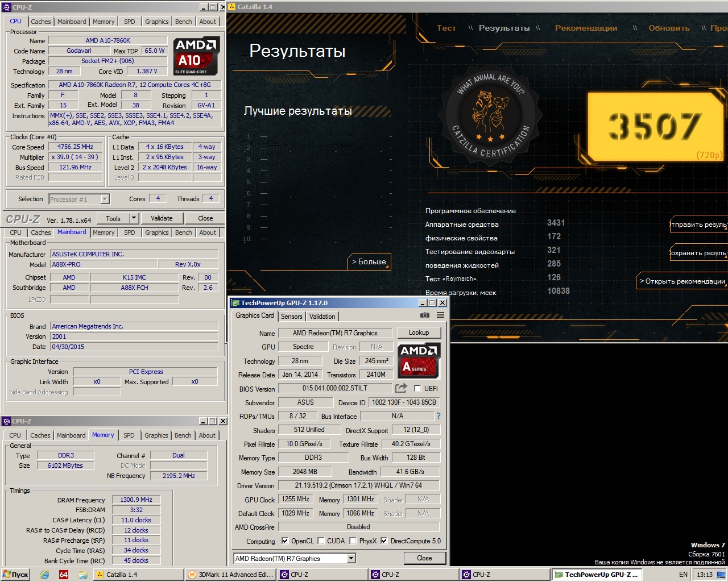
Task: Click the Lookup button in GPU-Z
Action: pyautogui.click(x=419, y=332)
